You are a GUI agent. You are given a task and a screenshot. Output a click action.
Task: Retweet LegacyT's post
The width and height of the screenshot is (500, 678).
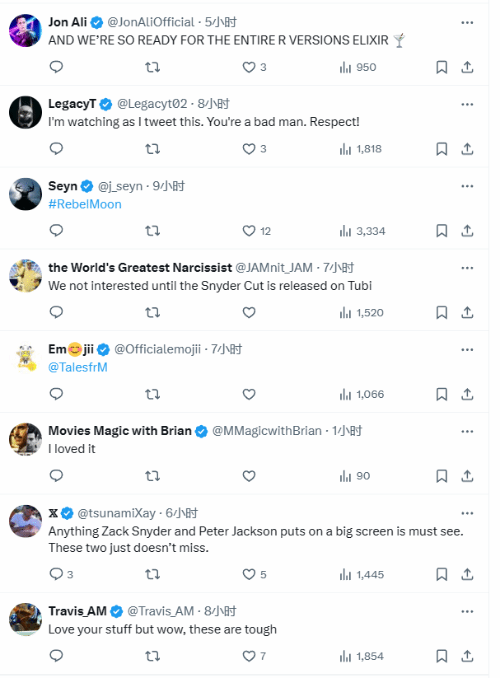tap(152, 149)
